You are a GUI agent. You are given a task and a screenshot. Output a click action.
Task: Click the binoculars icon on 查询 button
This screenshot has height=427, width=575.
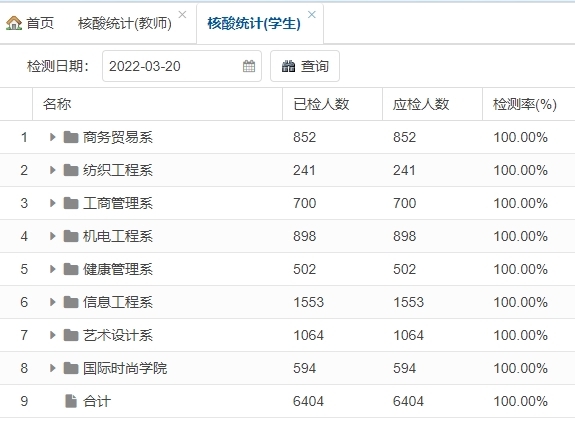tap(288, 66)
